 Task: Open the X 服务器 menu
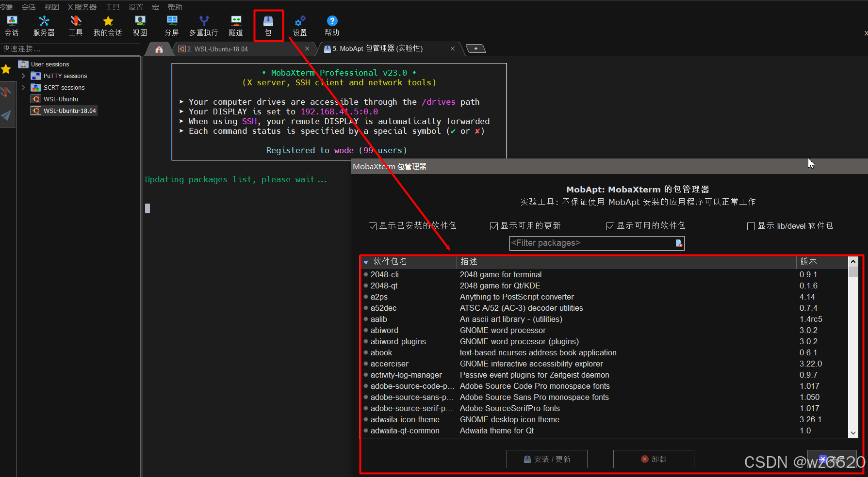tap(82, 7)
